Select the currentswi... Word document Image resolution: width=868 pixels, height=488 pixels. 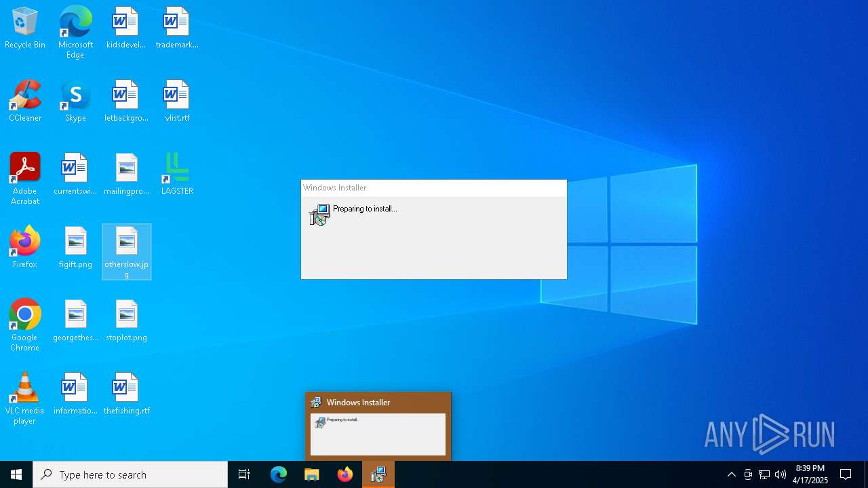pos(75,175)
